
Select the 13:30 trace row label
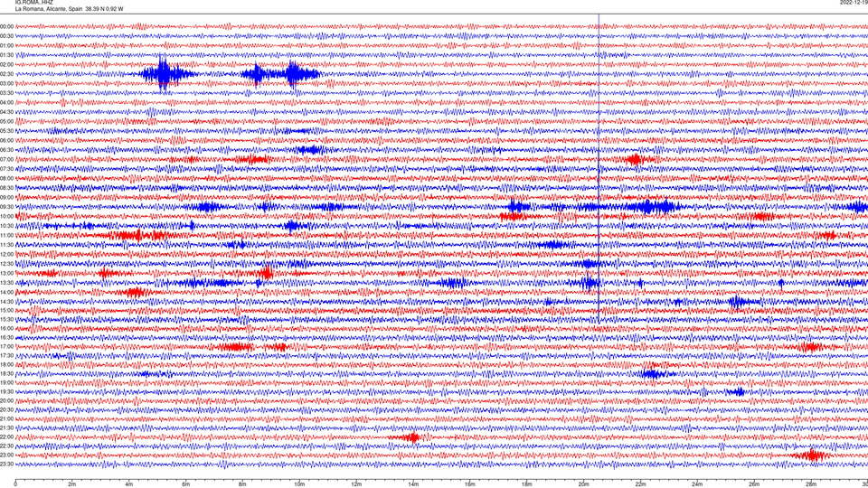[6, 283]
